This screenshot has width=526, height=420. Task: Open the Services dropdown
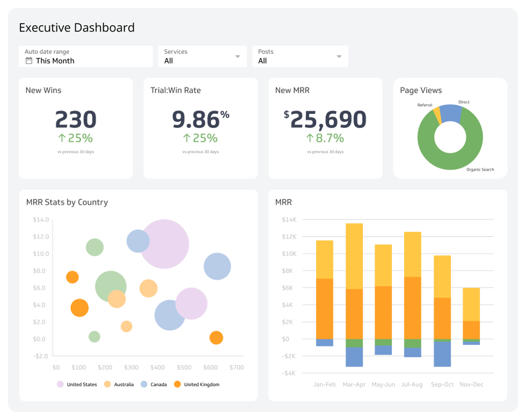tap(237, 56)
